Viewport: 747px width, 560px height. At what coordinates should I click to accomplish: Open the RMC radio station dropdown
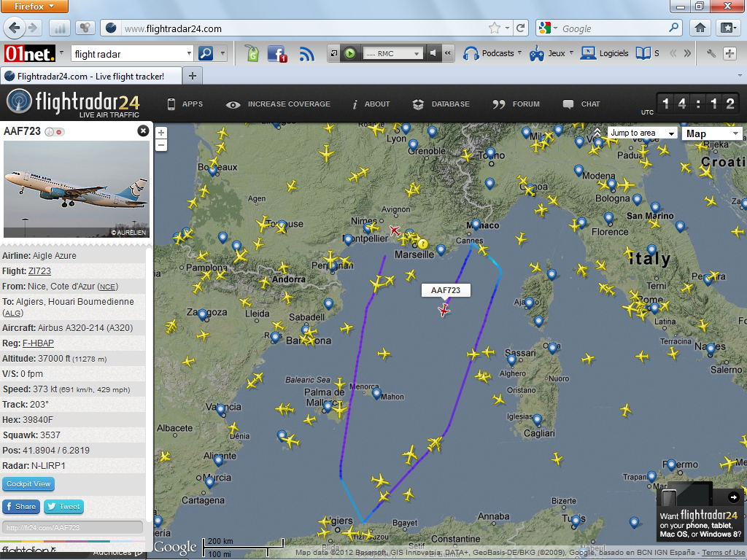[393, 53]
